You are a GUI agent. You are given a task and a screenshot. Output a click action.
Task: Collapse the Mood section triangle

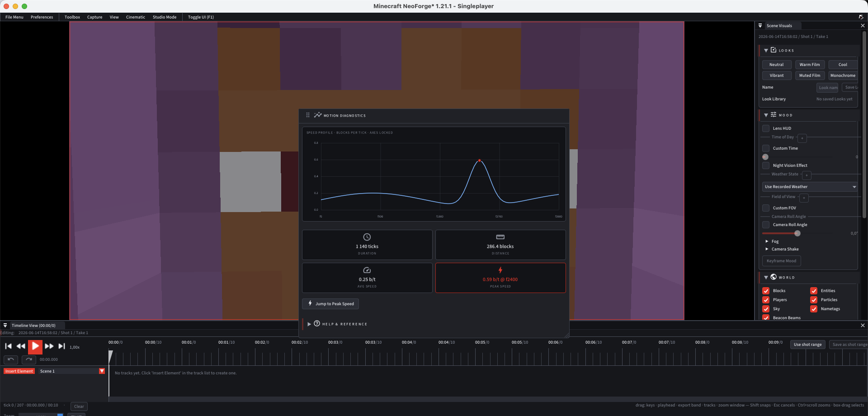[766, 115]
